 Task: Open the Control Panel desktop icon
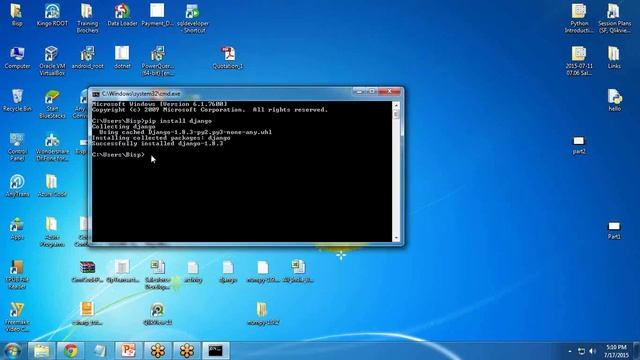[17, 147]
